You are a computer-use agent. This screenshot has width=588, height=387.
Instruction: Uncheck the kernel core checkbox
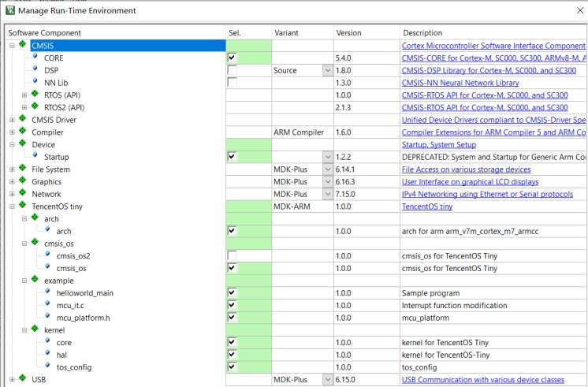232,342
